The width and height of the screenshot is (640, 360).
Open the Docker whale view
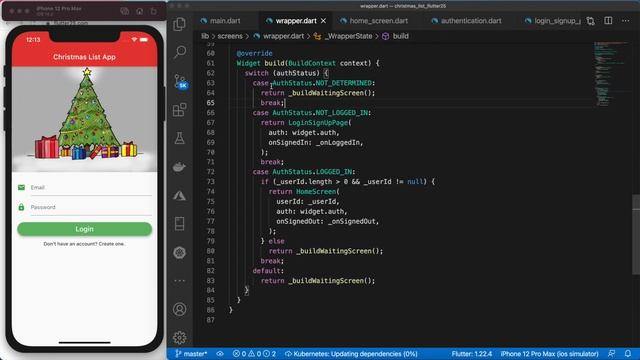pyautogui.click(x=180, y=167)
